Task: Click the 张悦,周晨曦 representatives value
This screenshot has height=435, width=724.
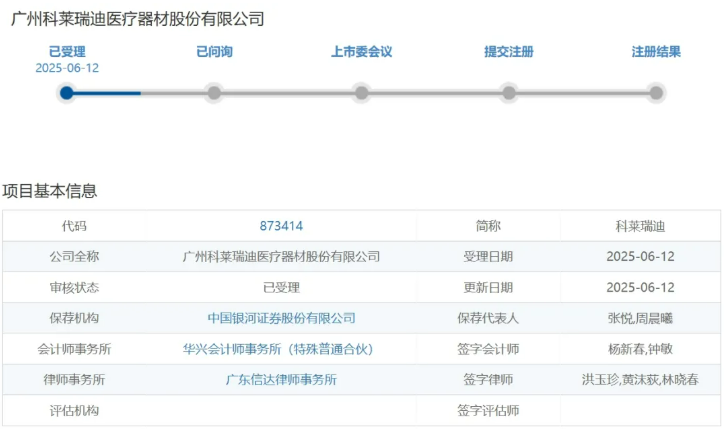Action: [x=640, y=318]
